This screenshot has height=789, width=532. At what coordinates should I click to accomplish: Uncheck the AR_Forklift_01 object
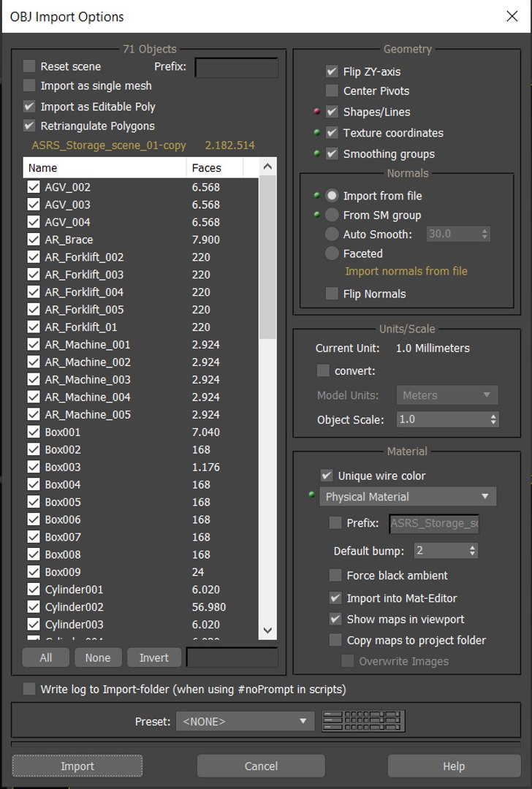pyautogui.click(x=34, y=327)
